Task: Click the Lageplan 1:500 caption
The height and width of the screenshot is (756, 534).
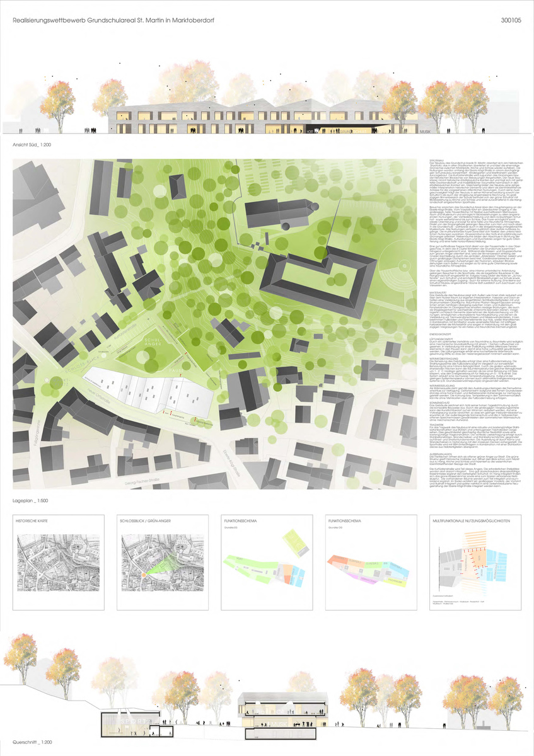Action: pyautogui.click(x=32, y=481)
